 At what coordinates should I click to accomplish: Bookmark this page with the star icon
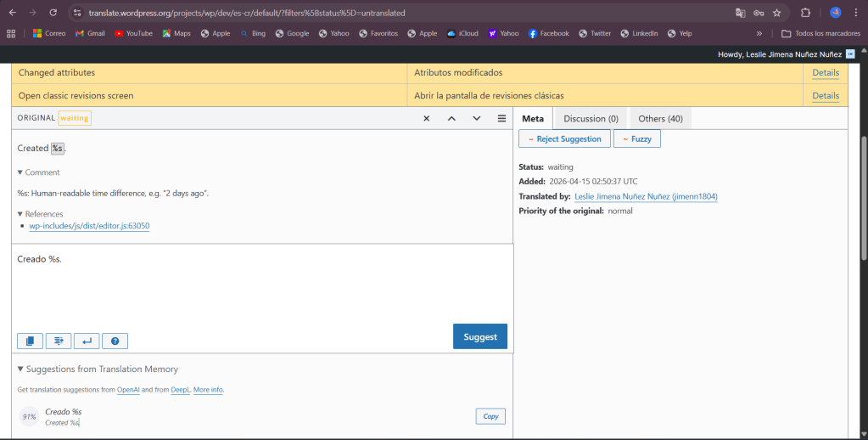776,13
